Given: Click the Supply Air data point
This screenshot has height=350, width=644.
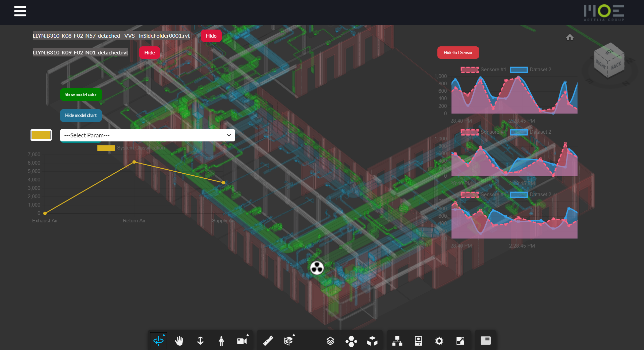Looking at the screenshot, I should (x=223, y=183).
